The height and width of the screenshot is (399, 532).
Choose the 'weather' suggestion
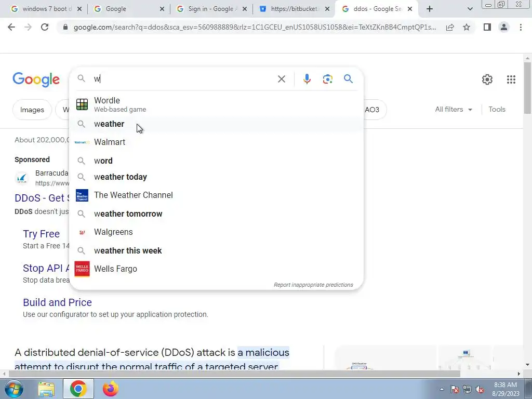pyautogui.click(x=216, y=124)
